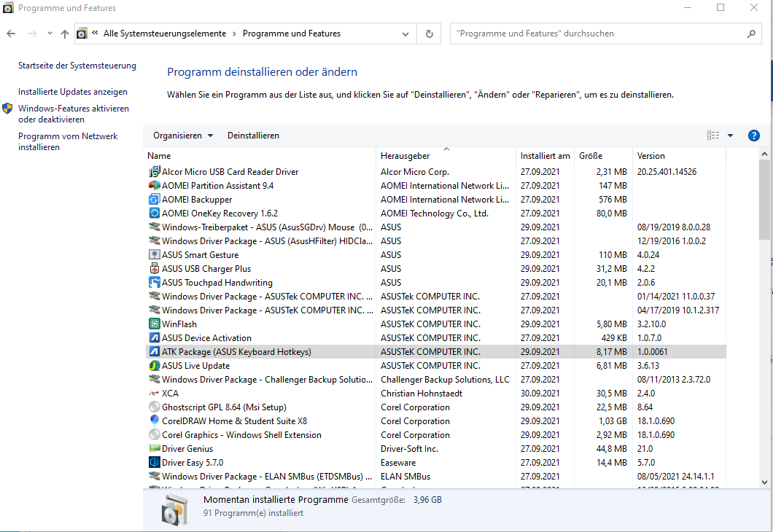This screenshot has width=773, height=532.
Task: Sort by the Herausgeber column header
Action: [x=446, y=156]
